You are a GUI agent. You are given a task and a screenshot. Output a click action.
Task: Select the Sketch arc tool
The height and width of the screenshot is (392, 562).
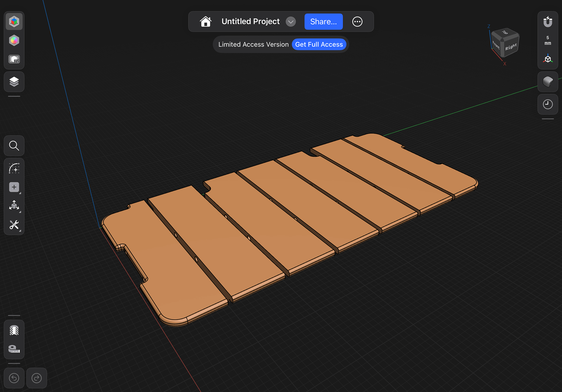(14, 168)
